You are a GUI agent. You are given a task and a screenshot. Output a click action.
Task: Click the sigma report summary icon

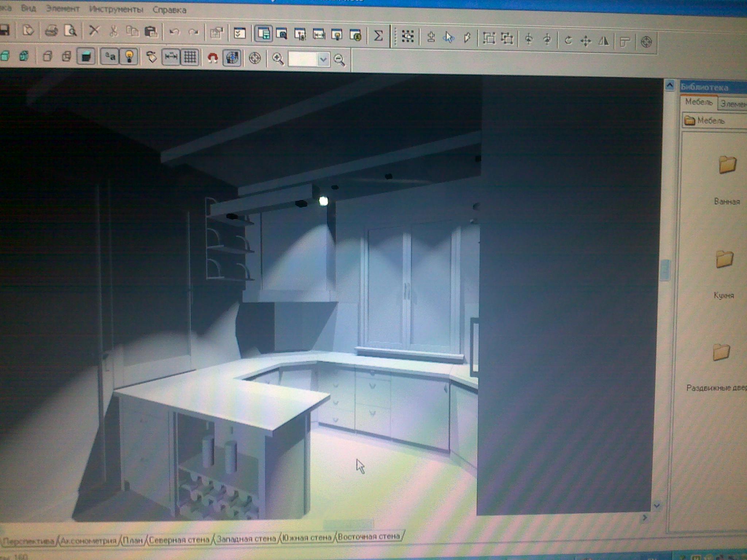point(378,36)
